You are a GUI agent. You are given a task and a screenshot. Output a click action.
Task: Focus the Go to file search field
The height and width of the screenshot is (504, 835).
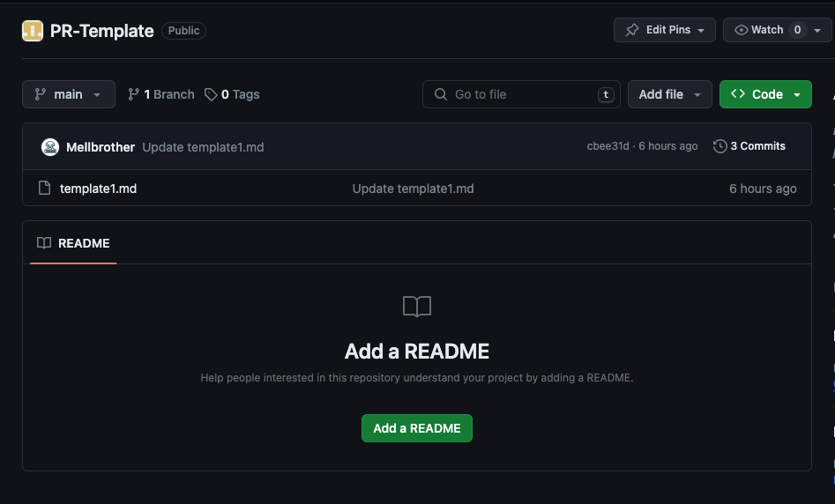pos(521,94)
